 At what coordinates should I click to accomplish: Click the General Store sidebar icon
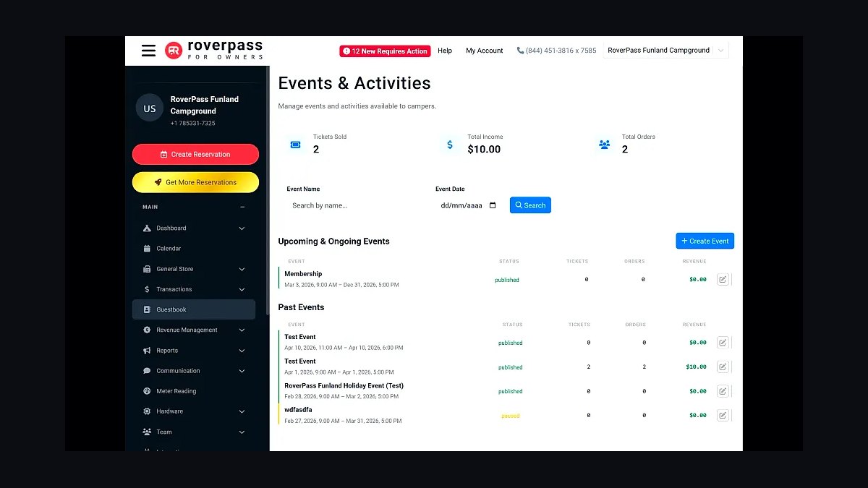(147, 269)
